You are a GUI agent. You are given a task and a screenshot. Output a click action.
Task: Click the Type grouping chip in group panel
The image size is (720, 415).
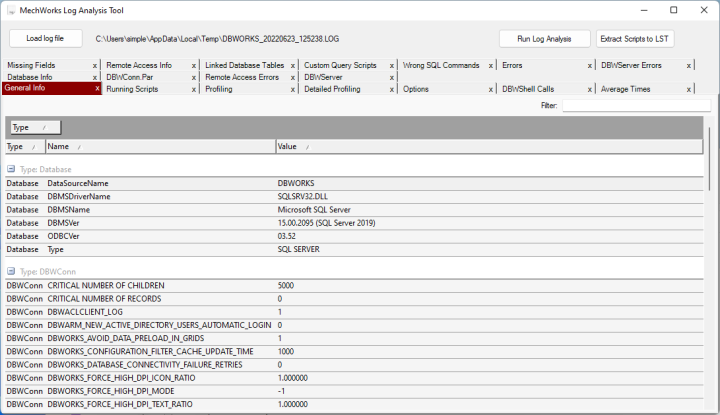(x=35, y=128)
